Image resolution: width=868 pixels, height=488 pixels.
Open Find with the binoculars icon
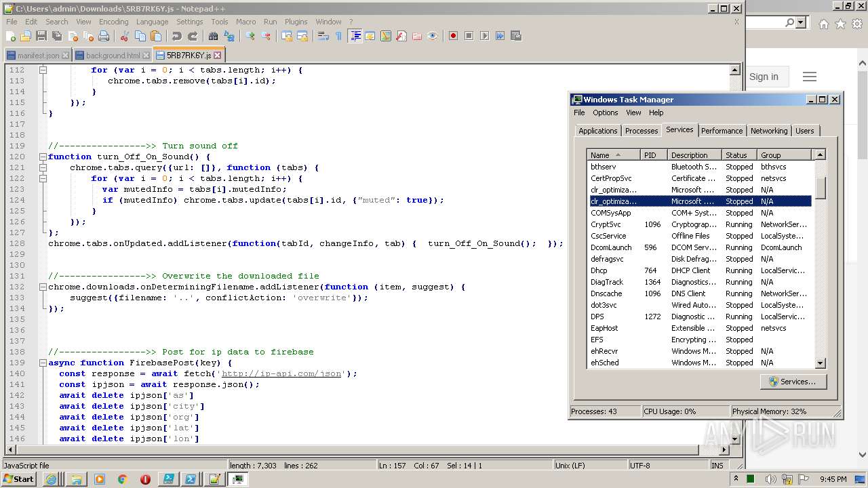tap(213, 36)
